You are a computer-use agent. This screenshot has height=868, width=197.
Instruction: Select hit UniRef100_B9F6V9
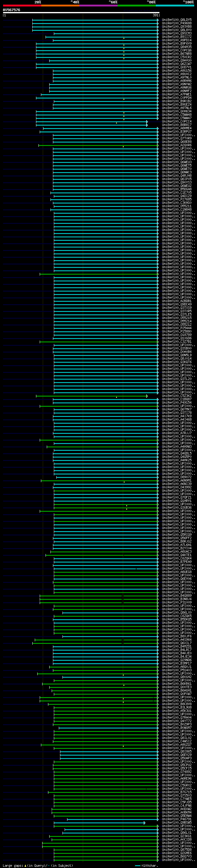point(177,43)
